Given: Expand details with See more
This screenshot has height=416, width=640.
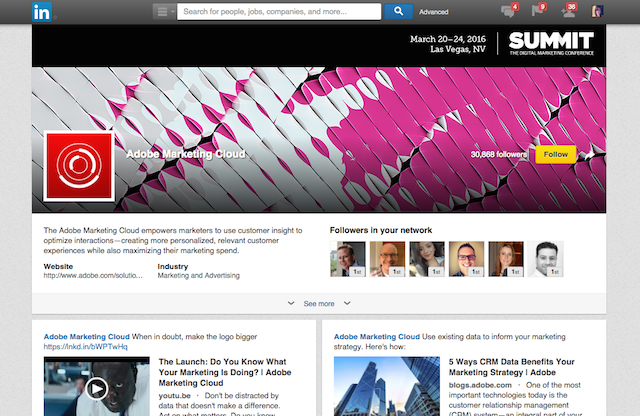Looking at the screenshot, I should tap(319, 304).
